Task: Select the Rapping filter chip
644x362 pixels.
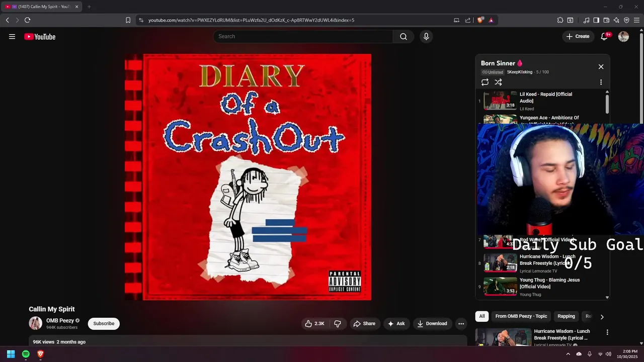Action: coord(566,316)
